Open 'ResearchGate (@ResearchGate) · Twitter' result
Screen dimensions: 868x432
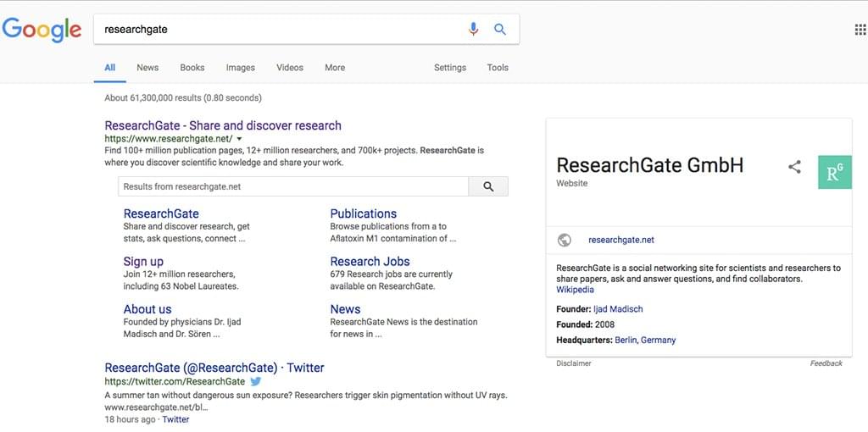click(214, 368)
